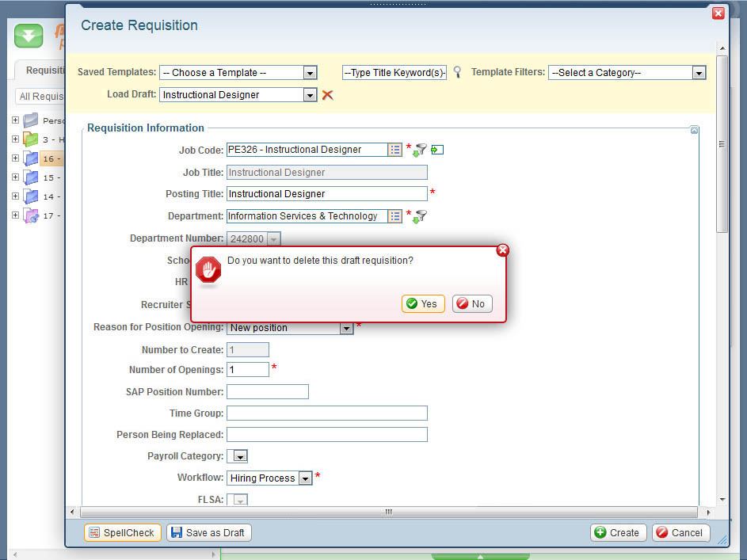Click the Department filter funnel icon
Viewport: 747px width, 560px height.
coord(420,216)
